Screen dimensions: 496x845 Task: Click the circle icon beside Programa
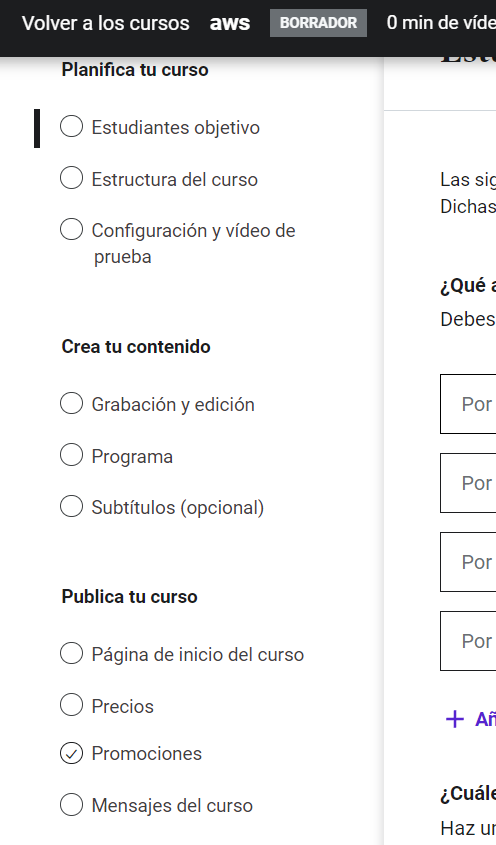click(71, 455)
